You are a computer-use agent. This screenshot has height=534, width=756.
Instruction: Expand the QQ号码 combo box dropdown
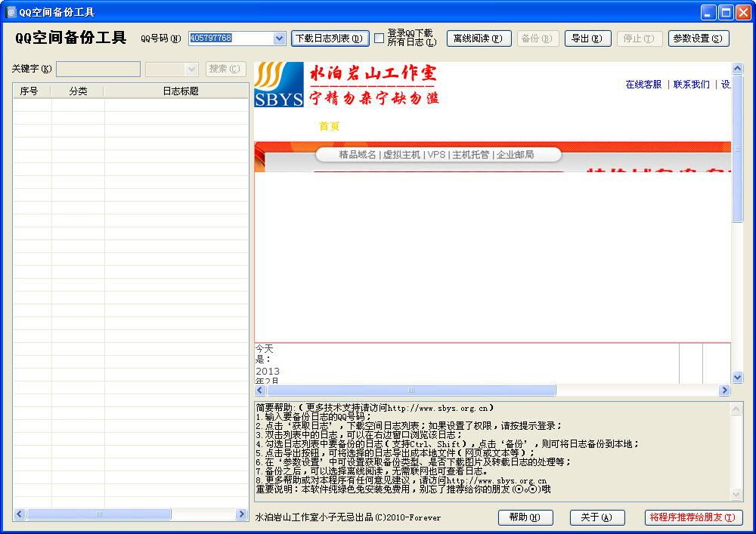click(279, 38)
